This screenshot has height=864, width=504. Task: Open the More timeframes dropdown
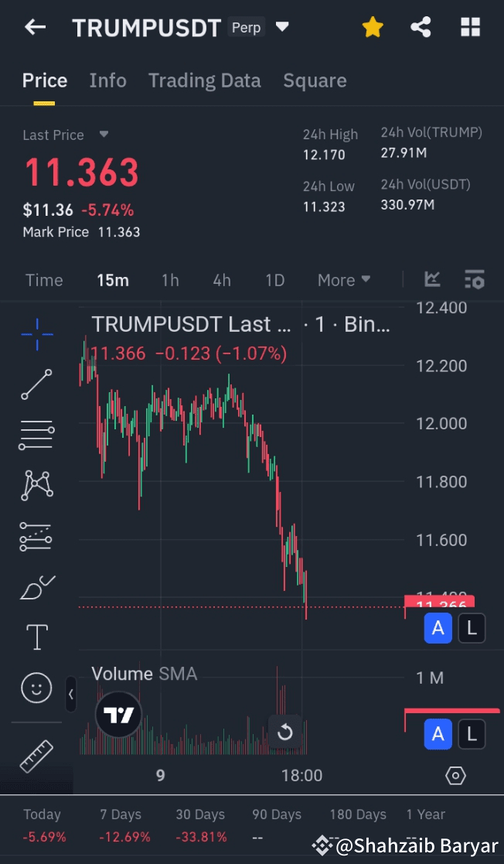[x=344, y=280]
